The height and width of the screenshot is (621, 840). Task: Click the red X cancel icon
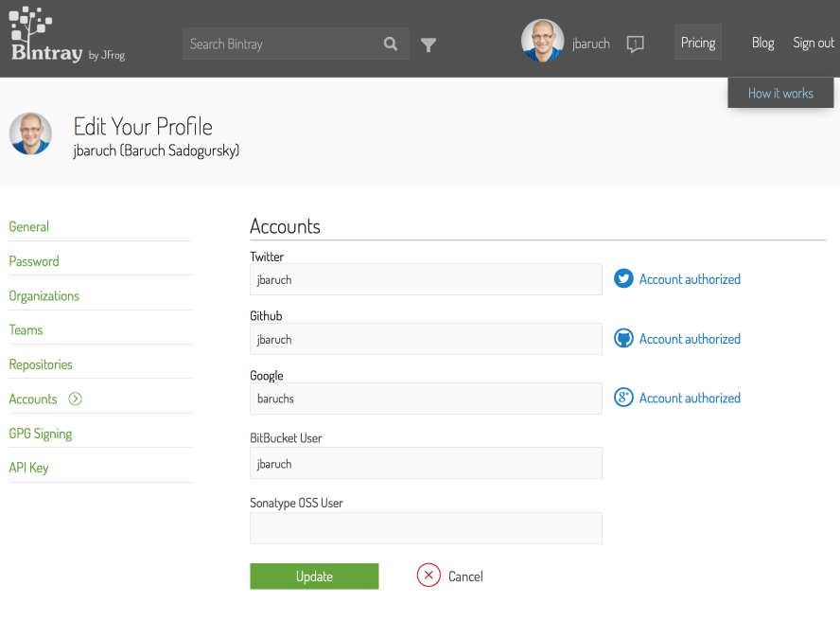(x=429, y=576)
